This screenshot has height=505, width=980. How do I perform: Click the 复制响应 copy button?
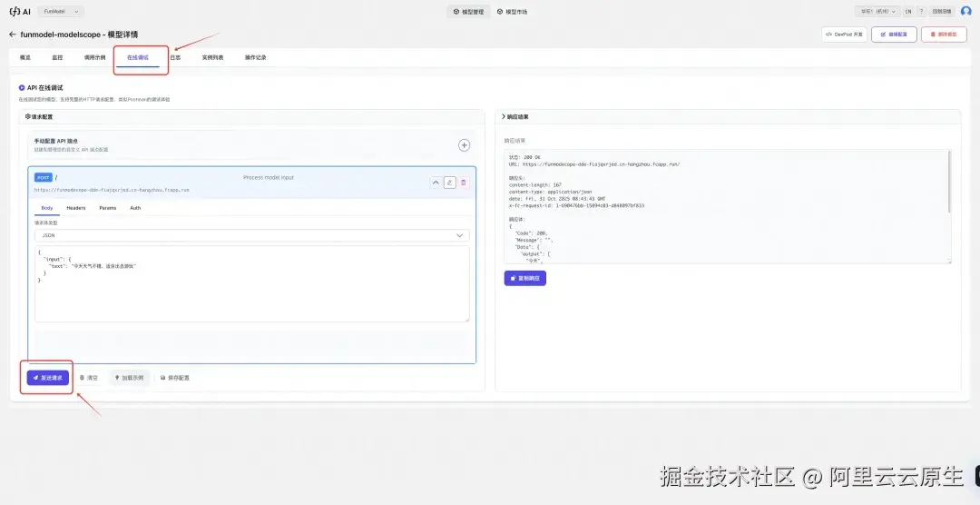[x=525, y=278]
